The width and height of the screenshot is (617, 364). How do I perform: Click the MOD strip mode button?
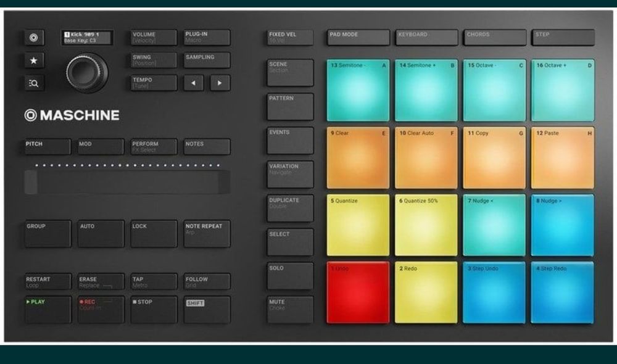coord(101,147)
